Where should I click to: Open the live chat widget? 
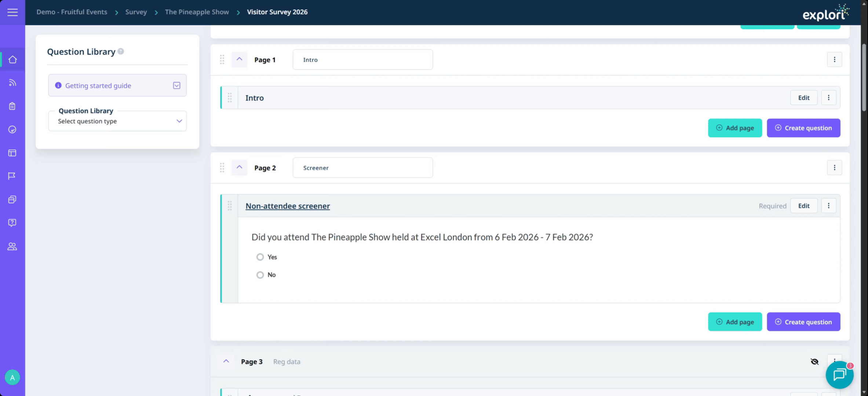(x=839, y=375)
